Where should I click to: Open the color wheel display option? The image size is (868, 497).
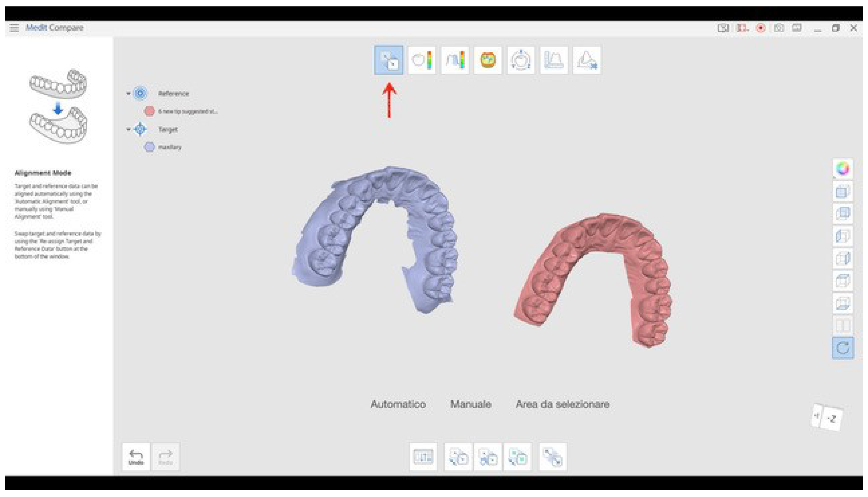coord(843,169)
